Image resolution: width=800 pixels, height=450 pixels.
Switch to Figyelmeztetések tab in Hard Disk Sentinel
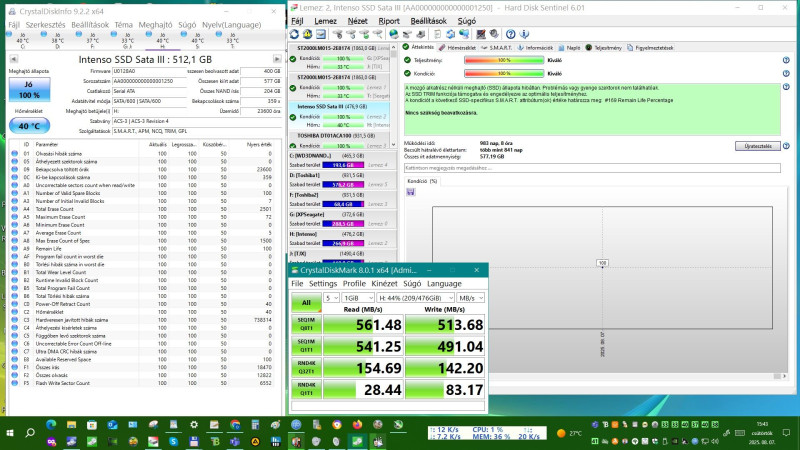point(650,47)
